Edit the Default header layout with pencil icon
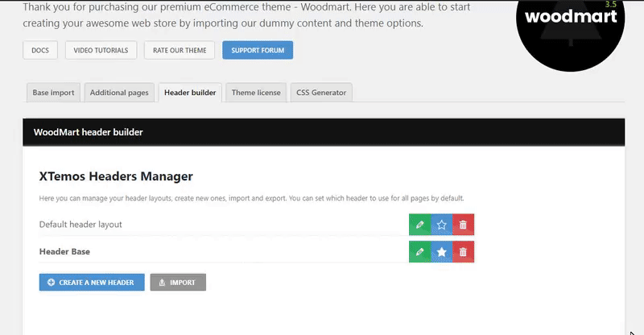The image size is (644, 335). pos(419,225)
